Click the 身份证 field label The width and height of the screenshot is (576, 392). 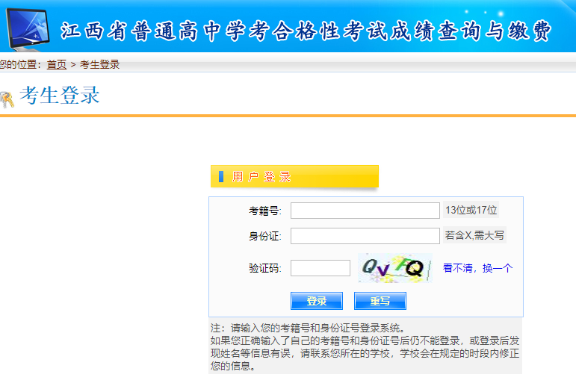(x=264, y=236)
